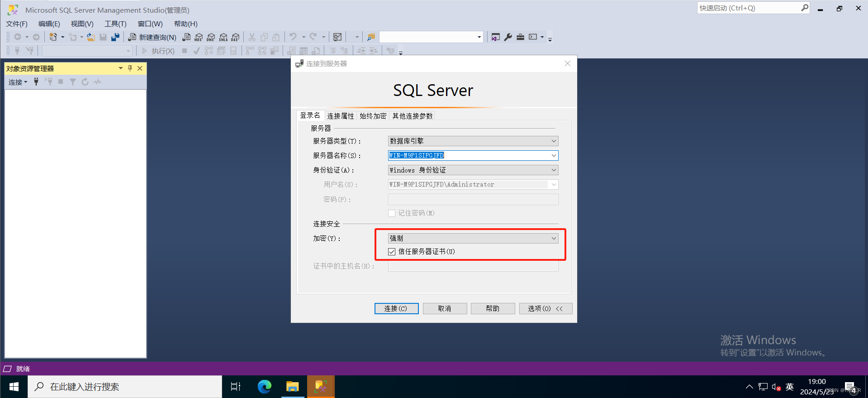The image size is (868, 398).
Task: Expand the authentication dropdown showing Windows 身份验证
Action: point(554,170)
